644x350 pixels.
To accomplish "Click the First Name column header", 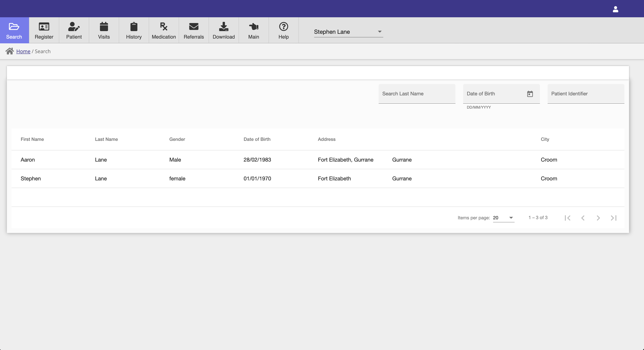I will click(32, 139).
